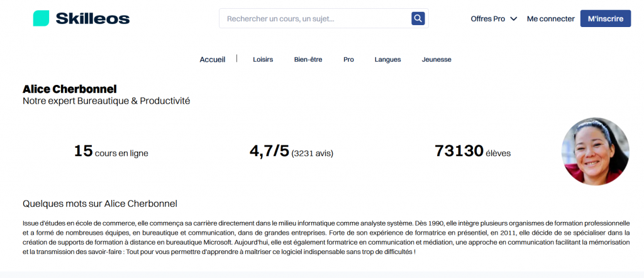This screenshot has height=278, width=644.
Task: Click the 4,7/5 rating score
Action: [x=269, y=152]
